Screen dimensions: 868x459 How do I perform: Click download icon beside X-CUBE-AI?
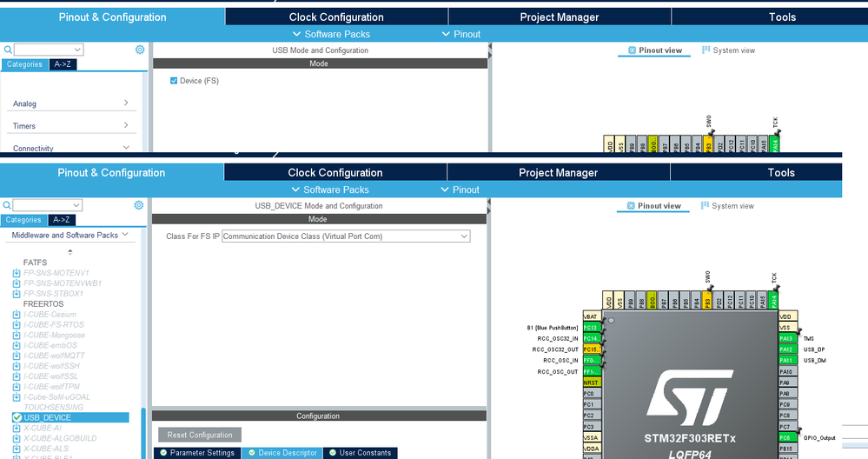point(17,428)
